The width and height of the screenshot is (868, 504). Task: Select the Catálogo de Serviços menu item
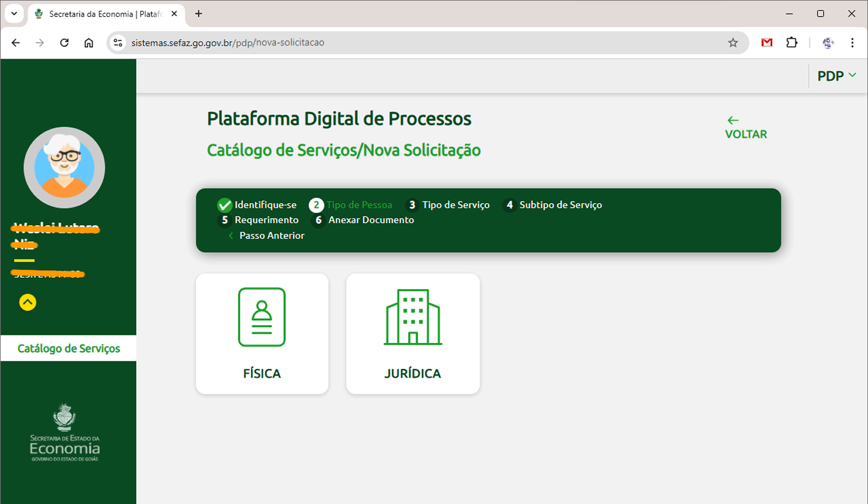(x=69, y=348)
